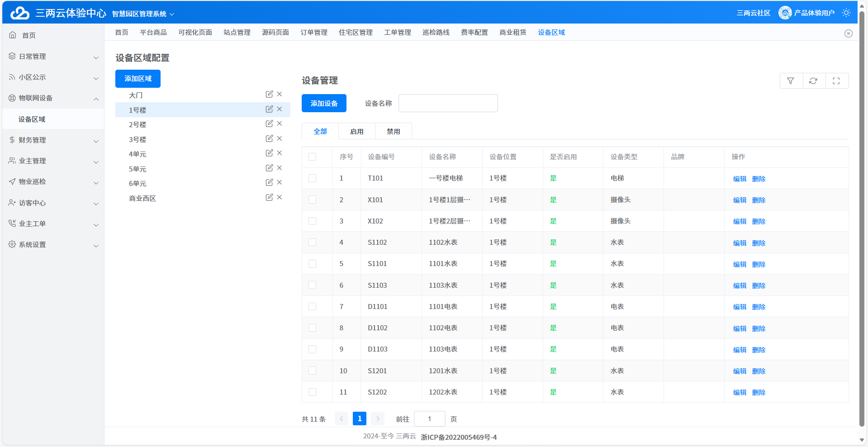Click the delete × icon next to 商业西区
The image size is (868, 447).
coord(280,197)
